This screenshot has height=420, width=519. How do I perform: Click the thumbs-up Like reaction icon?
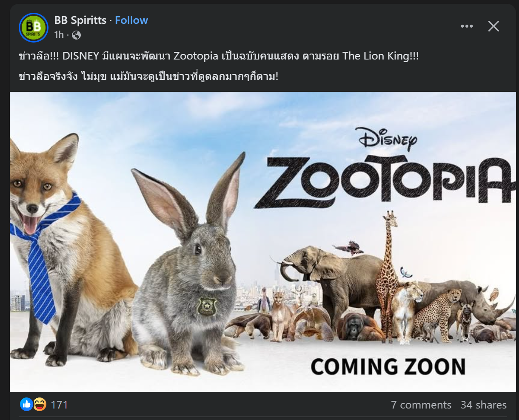point(26,404)
